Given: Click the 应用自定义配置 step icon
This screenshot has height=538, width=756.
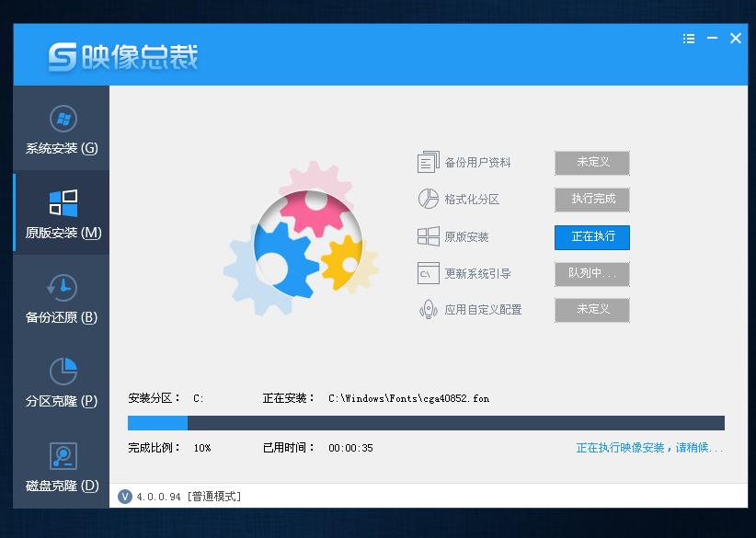Looking at the screenshot, I should point(429,310).
